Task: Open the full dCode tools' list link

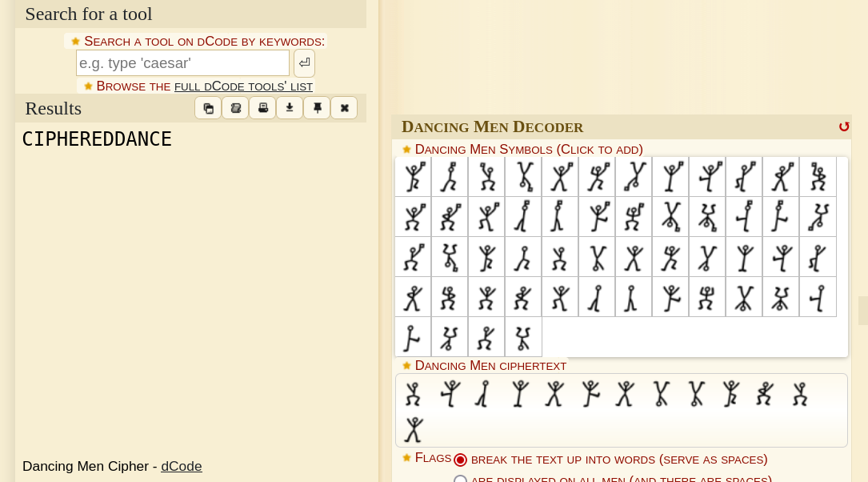Action: [x=243, y=86]
